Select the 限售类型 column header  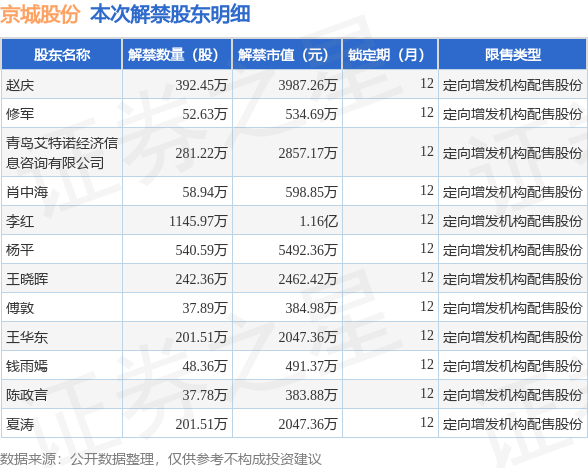click(513, 55)
